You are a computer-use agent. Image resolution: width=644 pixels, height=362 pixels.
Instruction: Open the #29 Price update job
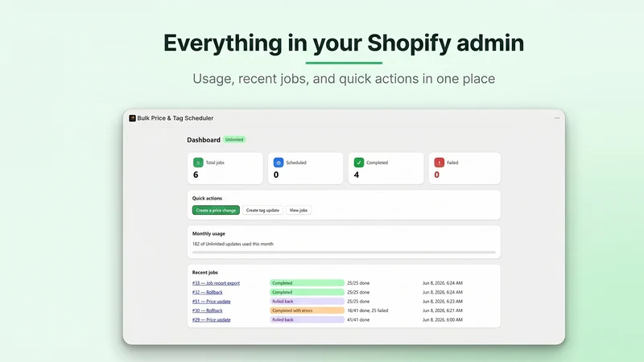click(211, 319)
